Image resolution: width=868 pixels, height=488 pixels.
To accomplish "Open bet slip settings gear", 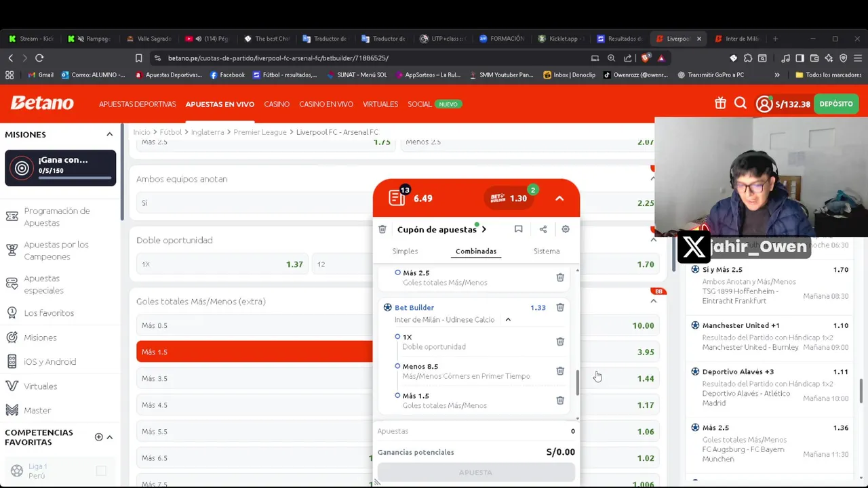I will coord(566,229).
